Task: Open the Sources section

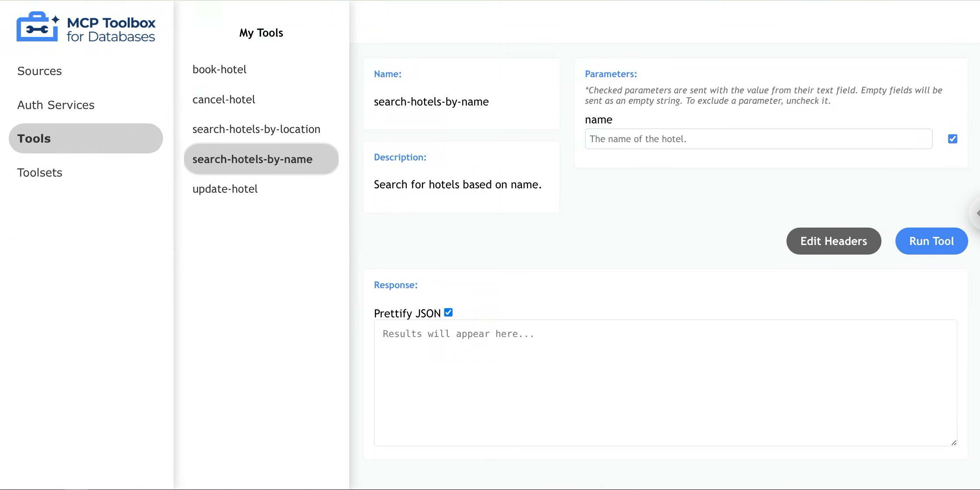Action: point(39,71)
